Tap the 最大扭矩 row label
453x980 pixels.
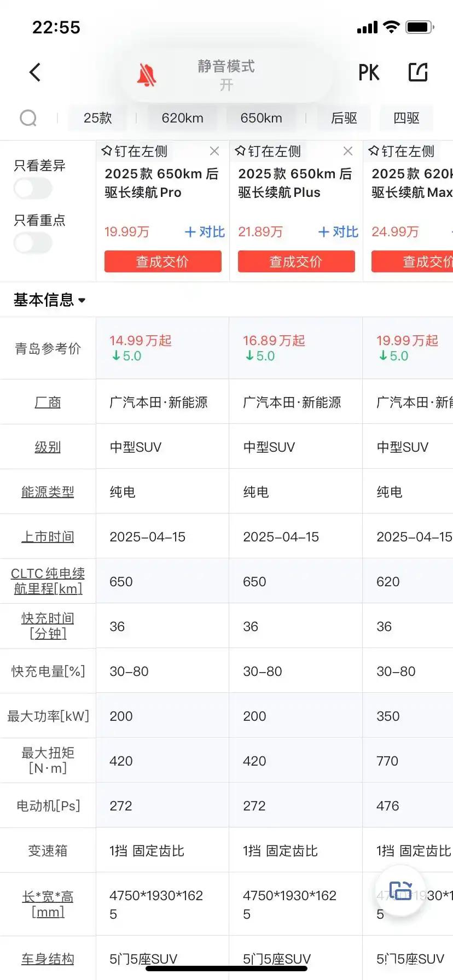tap(48, 760)
